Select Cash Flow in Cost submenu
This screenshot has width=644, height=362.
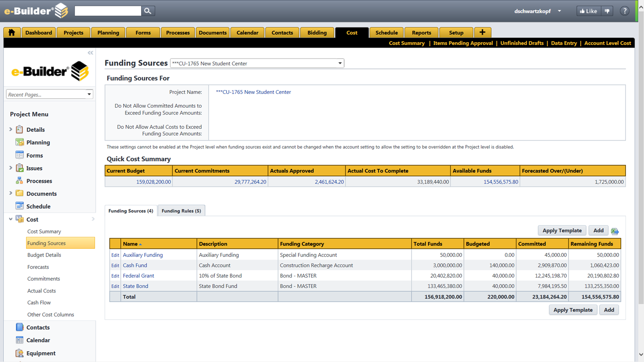point(39,302)
